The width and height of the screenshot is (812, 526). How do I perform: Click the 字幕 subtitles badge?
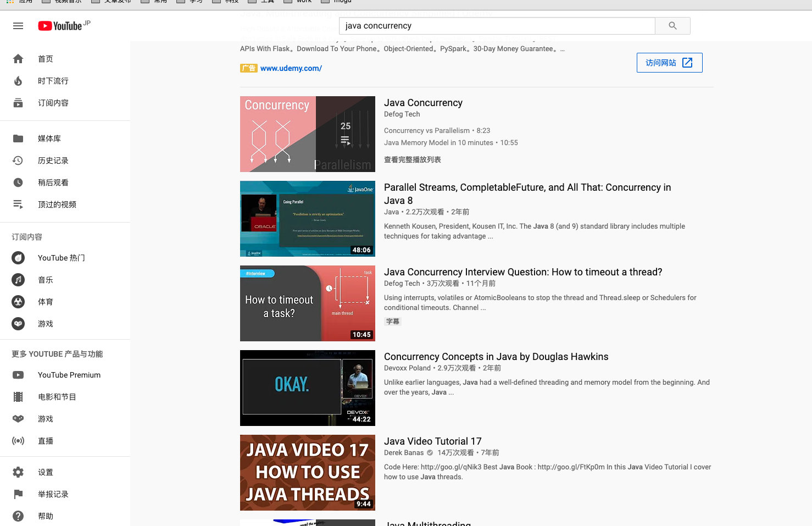click(x=393, y=322)
